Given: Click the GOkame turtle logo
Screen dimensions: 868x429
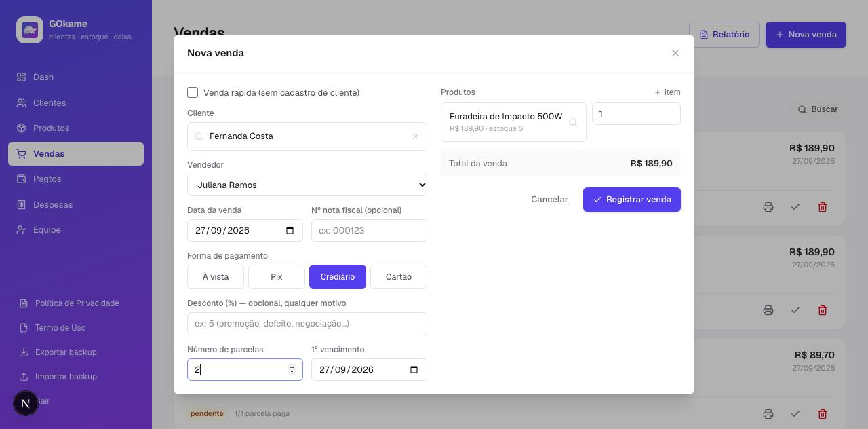Looking at the screenshot, I should [30, 30].
